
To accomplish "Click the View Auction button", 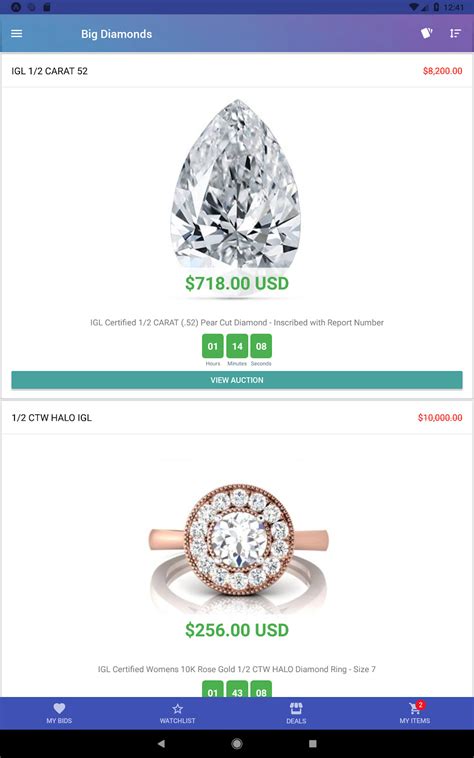I will coord(237,380).
